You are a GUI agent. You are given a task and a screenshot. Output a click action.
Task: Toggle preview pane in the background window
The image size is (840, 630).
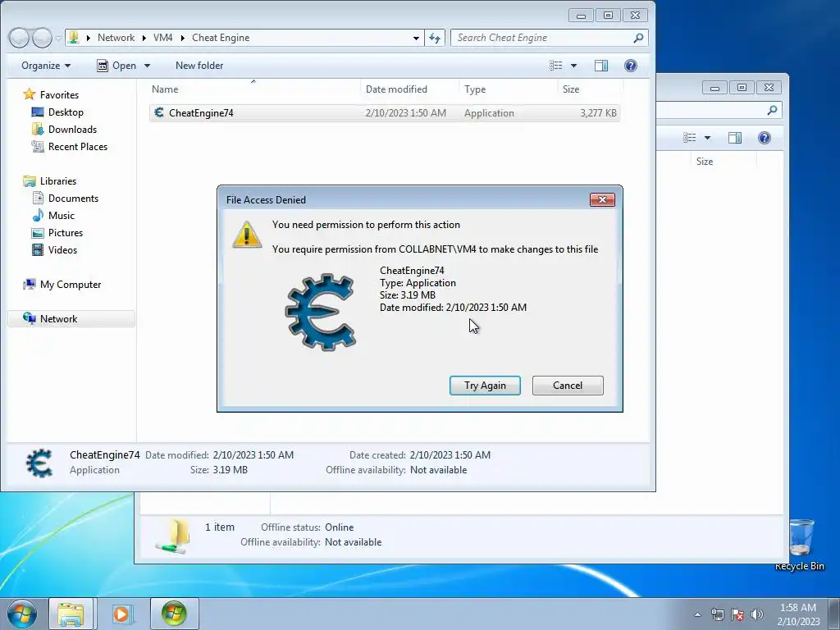click(735, 138)
